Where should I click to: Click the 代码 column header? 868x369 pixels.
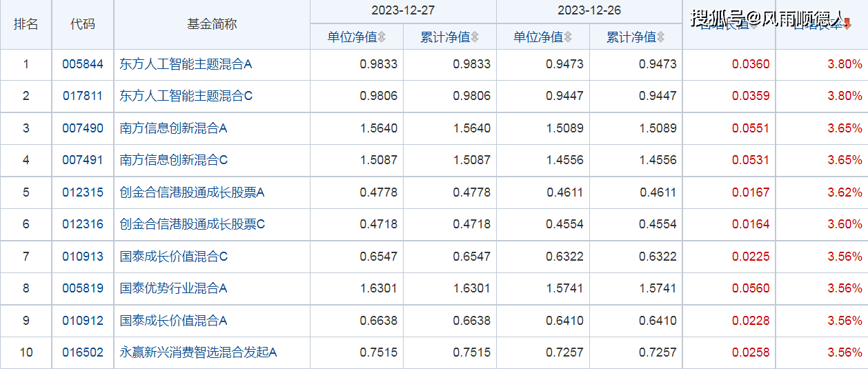(83, 24)
